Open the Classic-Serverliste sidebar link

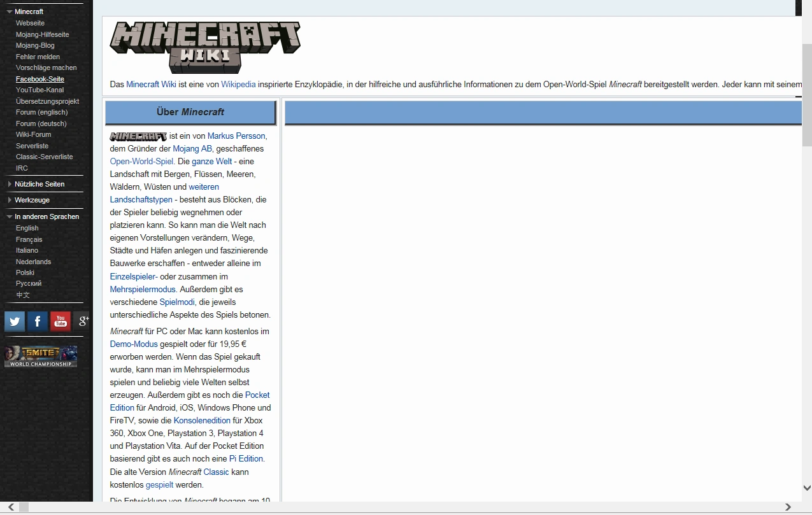coord(45,157)
